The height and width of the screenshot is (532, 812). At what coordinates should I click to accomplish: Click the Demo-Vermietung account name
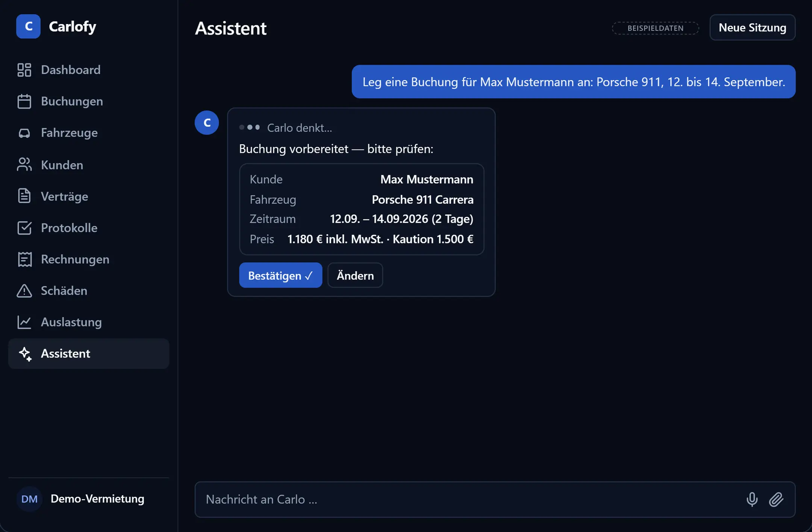click(97, 499)
